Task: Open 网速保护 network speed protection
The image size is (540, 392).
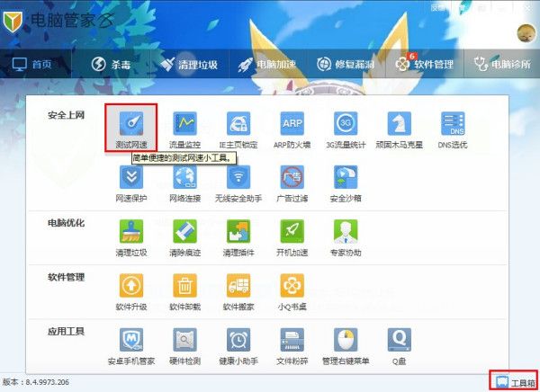Action: pos(131,183)
